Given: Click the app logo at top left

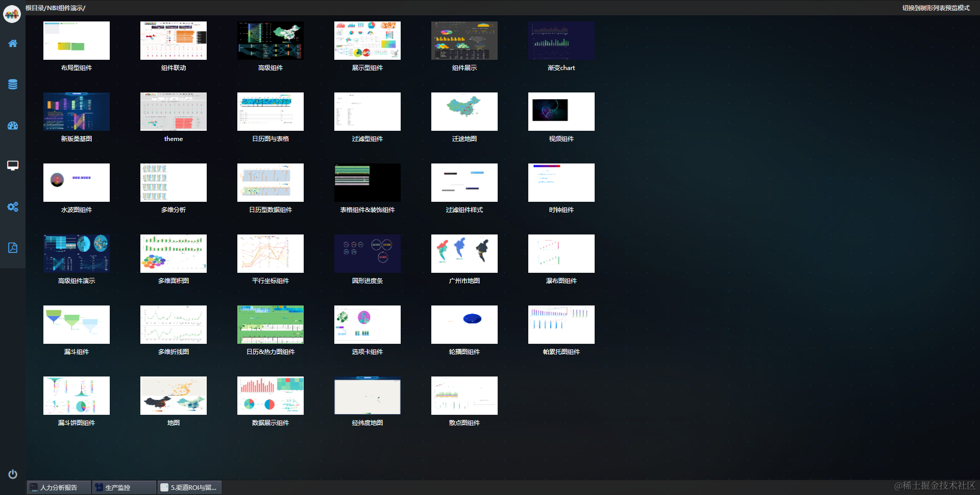Looking at the screenshot, I should click(12, 14).
